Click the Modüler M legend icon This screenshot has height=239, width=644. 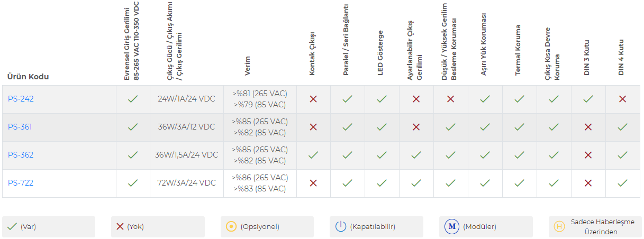452,226
